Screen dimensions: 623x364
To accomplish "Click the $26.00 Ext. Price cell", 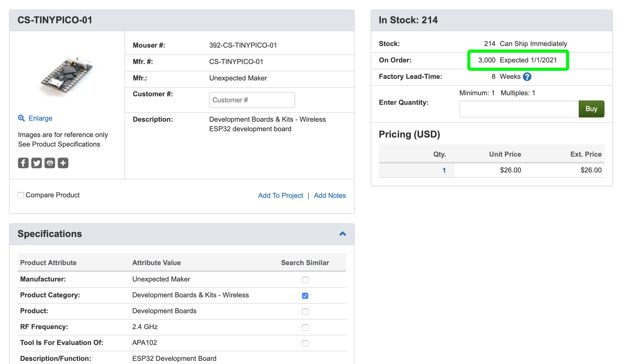I will pos(591,170).
